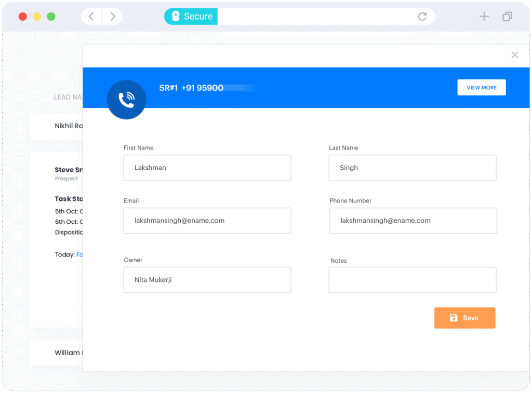Click the refresh icon in the address bar

(x=422, y=16)
